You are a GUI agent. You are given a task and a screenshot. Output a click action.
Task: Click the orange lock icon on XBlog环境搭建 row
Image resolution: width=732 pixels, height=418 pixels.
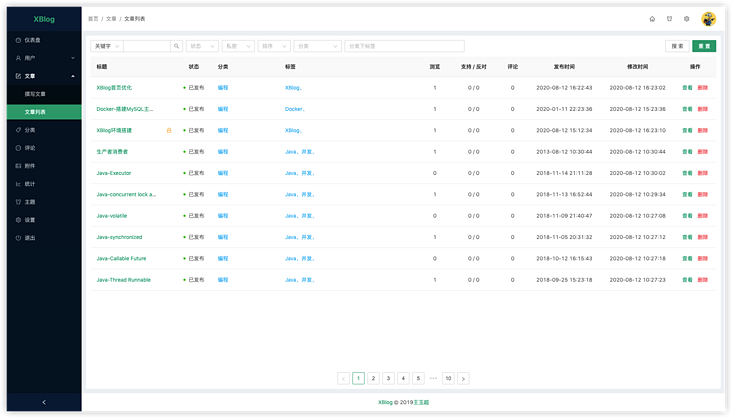pos(169,130)
